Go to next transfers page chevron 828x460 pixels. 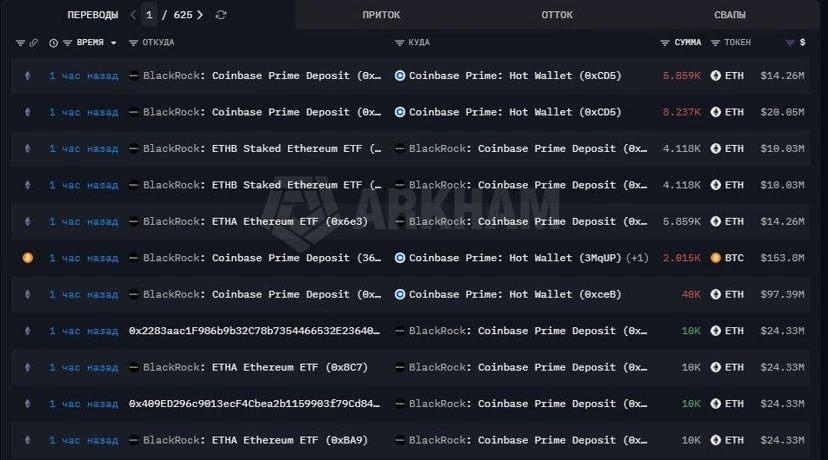[x=200, y=15]
